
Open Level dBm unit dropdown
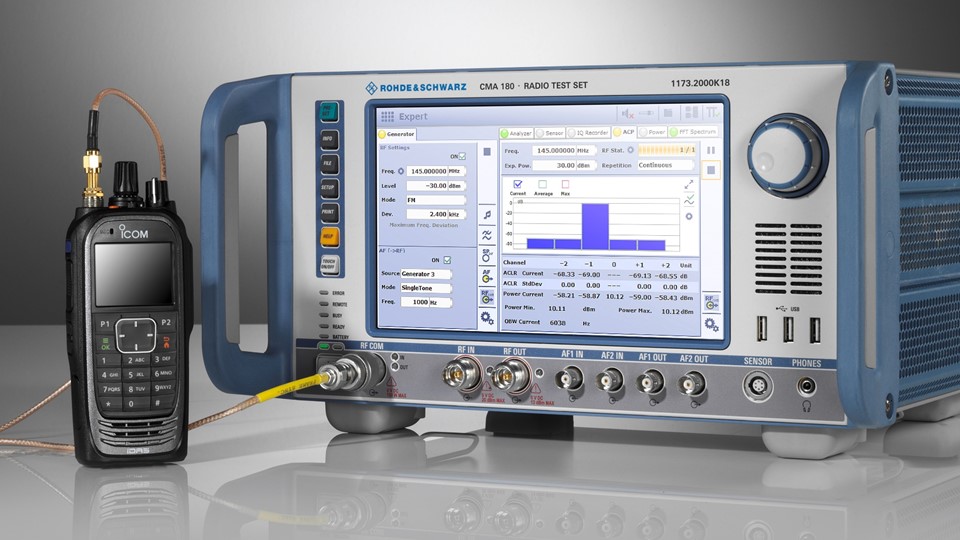pyautogui.click(x=457, y=186)
